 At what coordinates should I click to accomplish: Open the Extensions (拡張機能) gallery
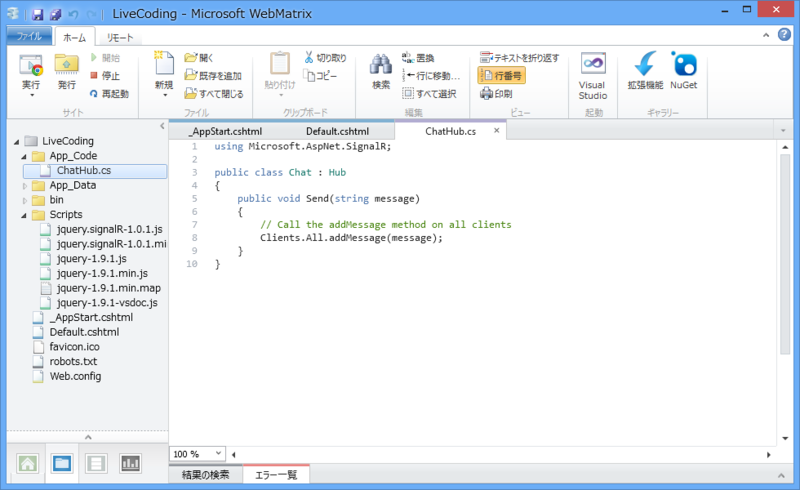point(645,70)
